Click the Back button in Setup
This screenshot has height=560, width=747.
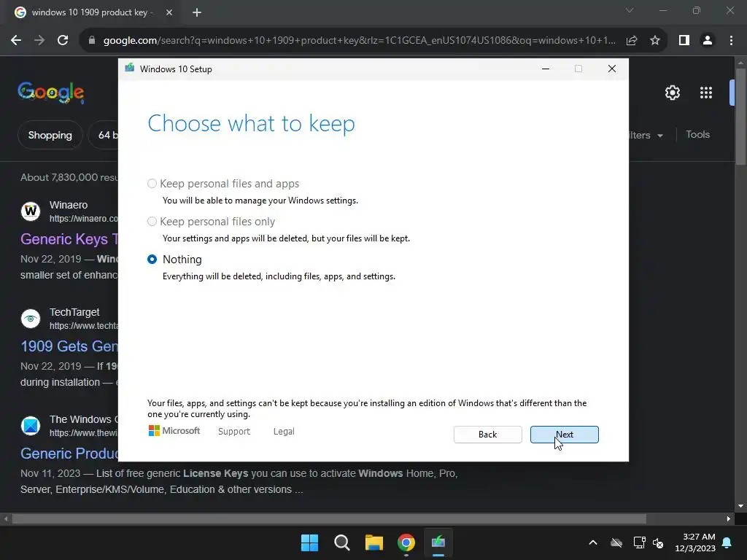click(487, 435)
